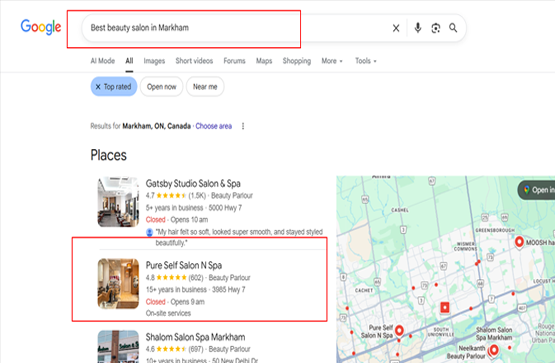Click 'Opens 9 am' hours text
Image resolution: width=555 pixels, height=363 pixels.
[x=188, y=302]
